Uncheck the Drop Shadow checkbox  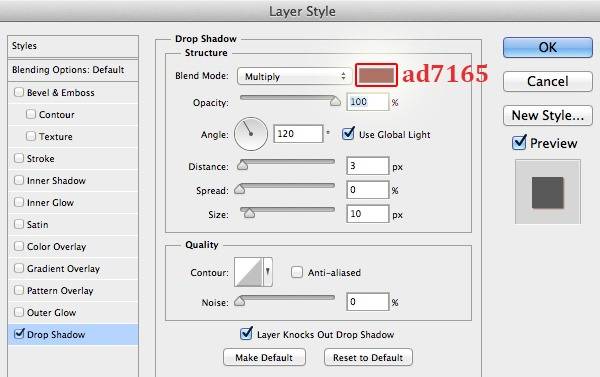[19, 334]
